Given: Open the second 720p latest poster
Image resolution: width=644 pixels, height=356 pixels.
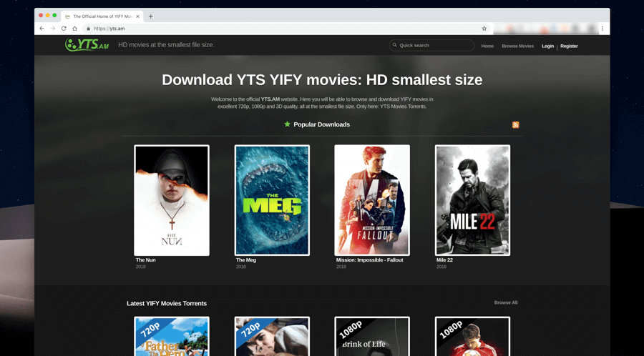Looking at the screenshot, I should coord(272,336).
